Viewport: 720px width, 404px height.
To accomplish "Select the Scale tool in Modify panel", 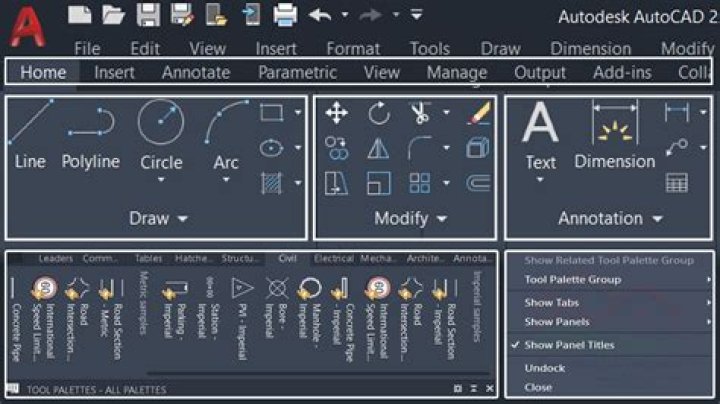I will 378,184.
